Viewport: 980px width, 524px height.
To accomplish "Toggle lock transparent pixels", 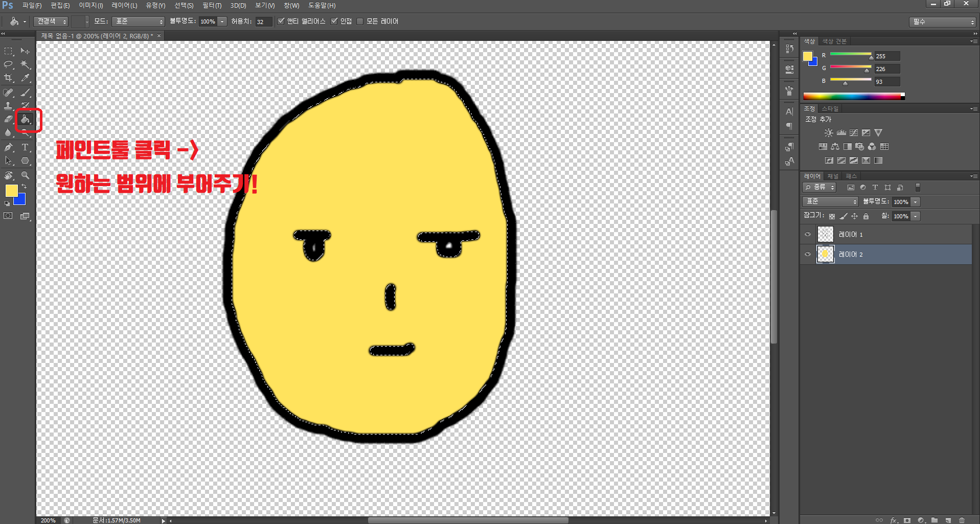I will 832,216.
